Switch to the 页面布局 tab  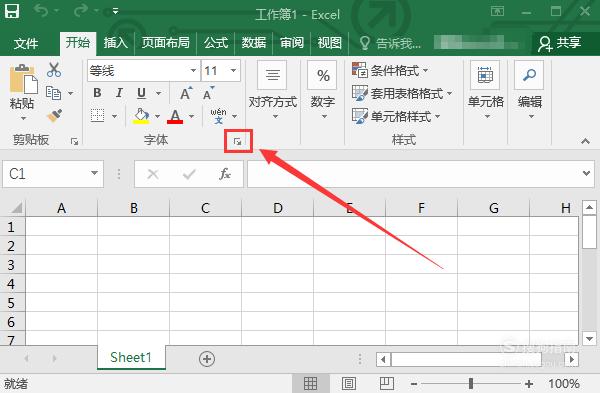(x=165, y=43)
